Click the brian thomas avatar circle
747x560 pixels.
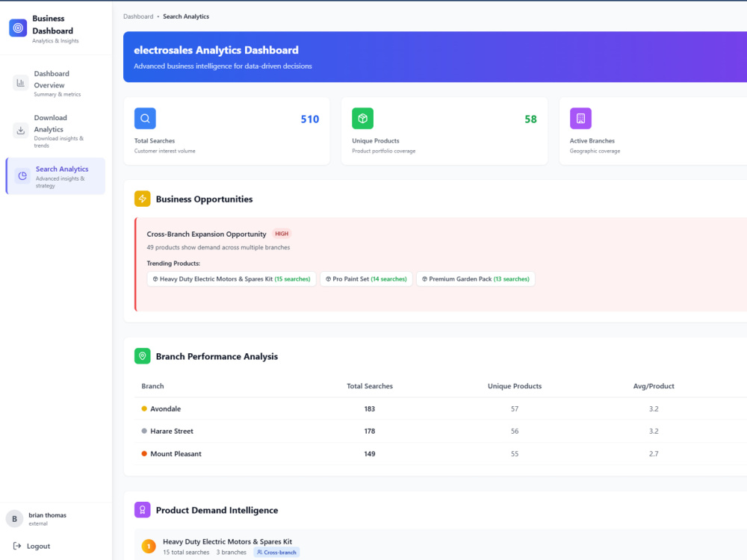(14, 519)
